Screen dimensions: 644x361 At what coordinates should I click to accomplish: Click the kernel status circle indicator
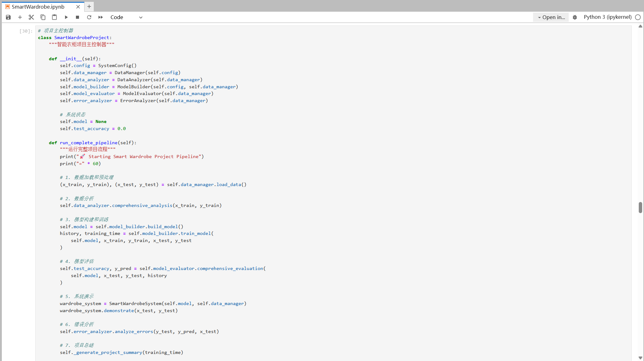[x=638, y=17]
